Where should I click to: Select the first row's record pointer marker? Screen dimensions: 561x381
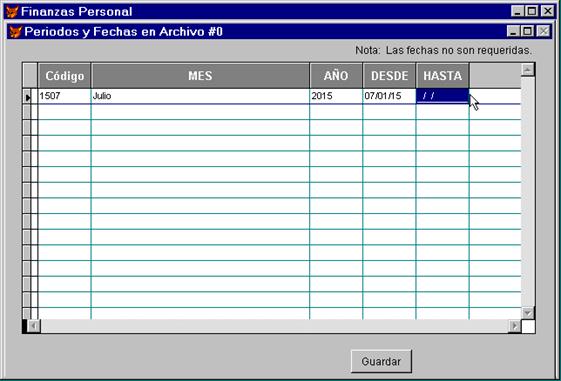[27, 96]
